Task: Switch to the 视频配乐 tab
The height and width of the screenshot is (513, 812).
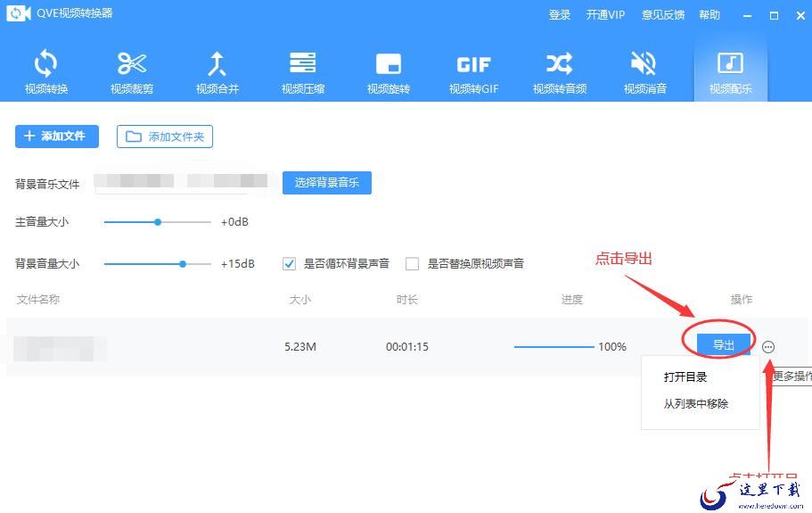Action: tap(730, 71)
